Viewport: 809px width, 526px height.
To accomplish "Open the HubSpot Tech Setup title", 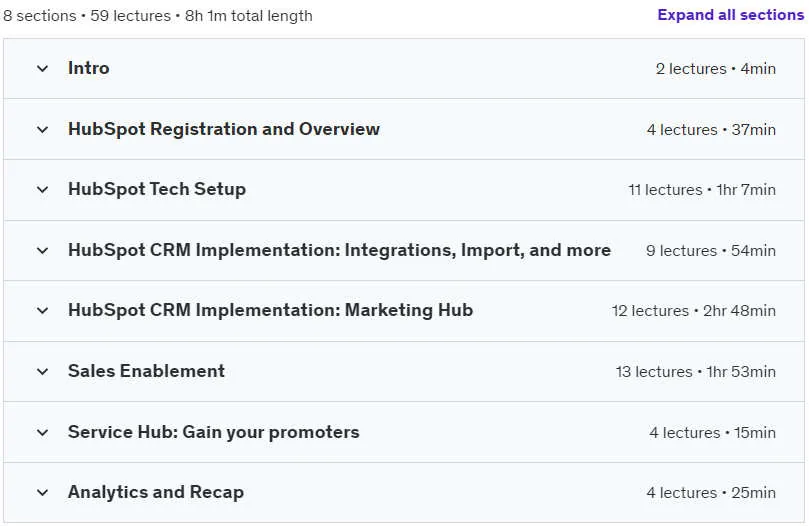I will (157, 189).
